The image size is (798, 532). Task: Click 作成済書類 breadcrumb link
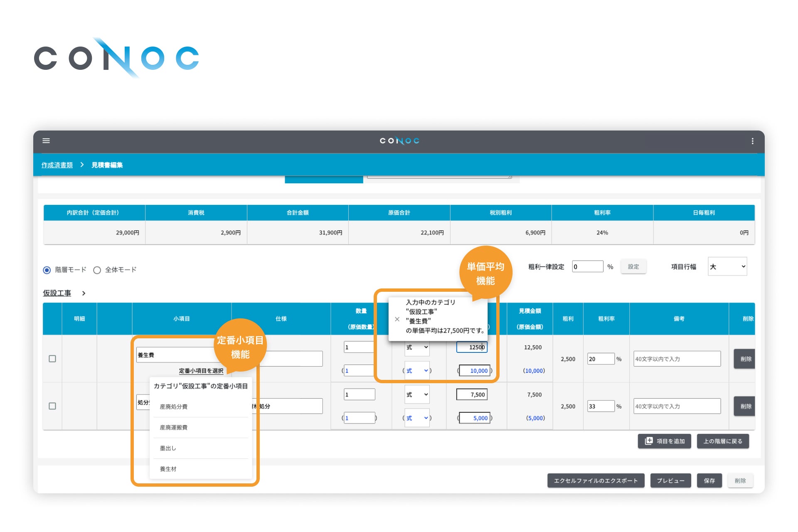[x=57, y=165]
